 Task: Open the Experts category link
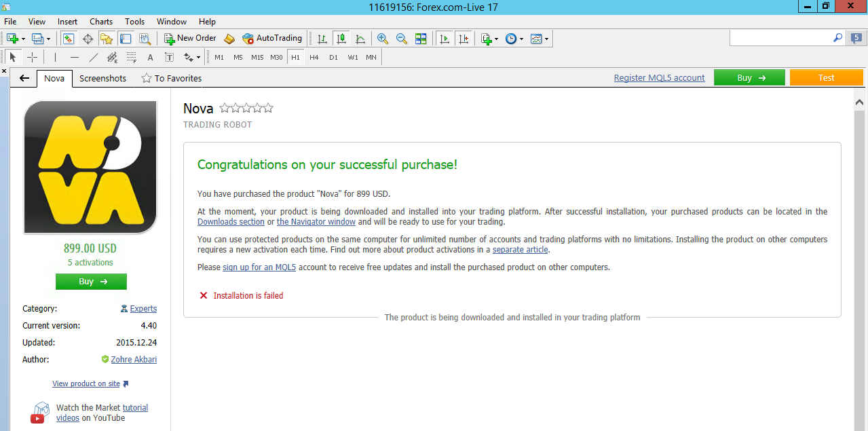tap(143, 309)
